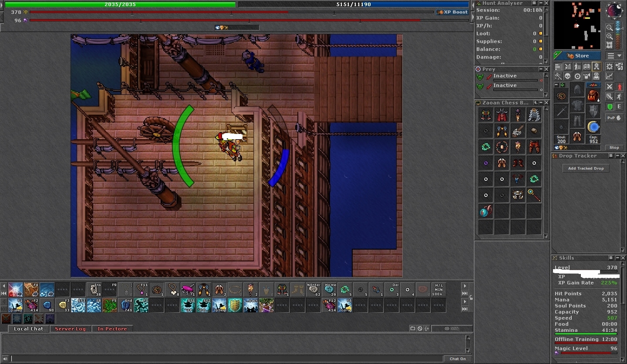Select the boots equipment slot
The height and width of the screenshot is (364, 627).
pyautogui.click(x=577, y=136)
